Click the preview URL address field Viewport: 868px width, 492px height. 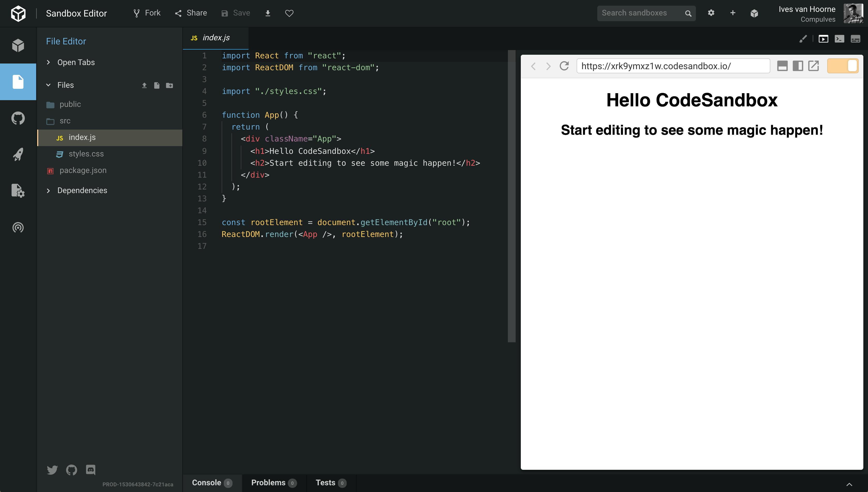[673, 66]
